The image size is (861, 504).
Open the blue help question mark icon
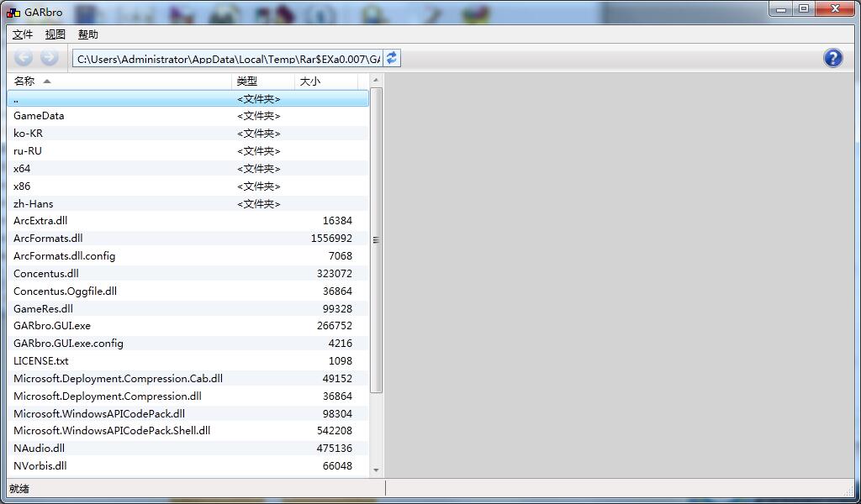(832, 58)
